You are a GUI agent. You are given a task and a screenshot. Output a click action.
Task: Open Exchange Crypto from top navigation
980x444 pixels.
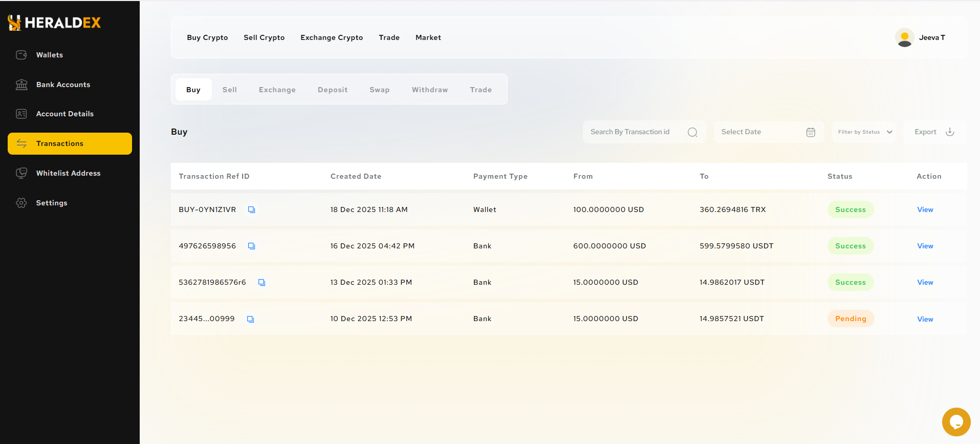tap(331, 37)
